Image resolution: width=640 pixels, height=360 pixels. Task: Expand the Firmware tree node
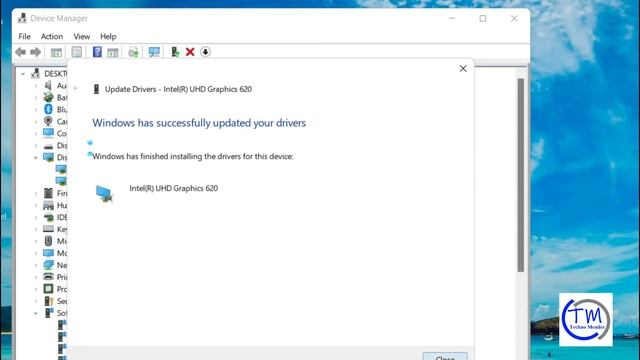[36, 193]
